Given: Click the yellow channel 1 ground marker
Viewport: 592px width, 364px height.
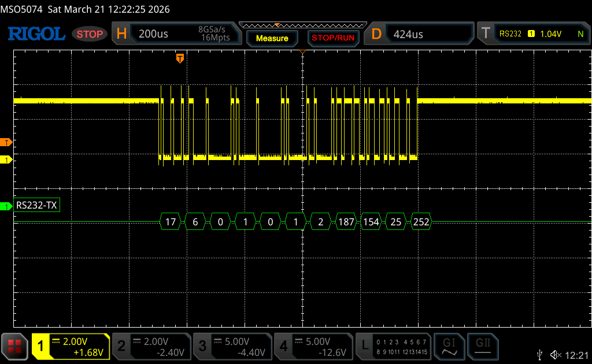Looking at the screenshot, I should 6,159.
